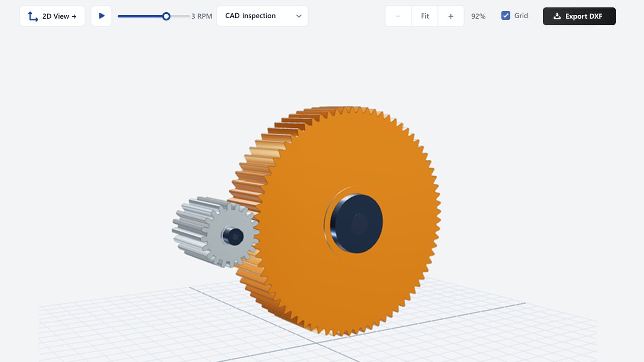Click the 92% zoom level text

pyautogui.click(x=478, y=16)
